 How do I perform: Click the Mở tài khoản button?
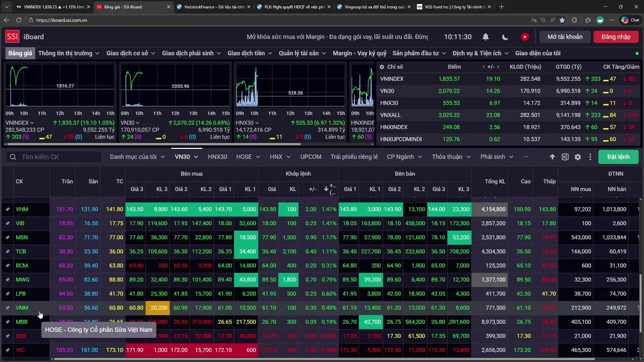[565, 37]
